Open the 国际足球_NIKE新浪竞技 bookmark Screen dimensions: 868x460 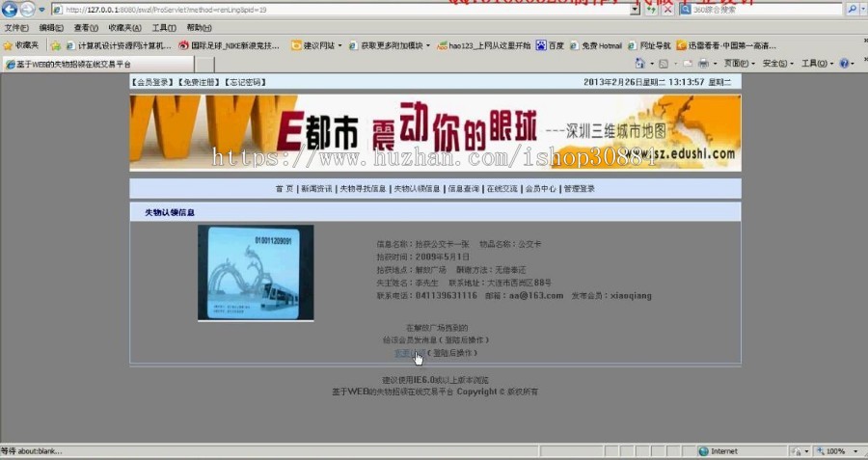(x=230, y=45)
